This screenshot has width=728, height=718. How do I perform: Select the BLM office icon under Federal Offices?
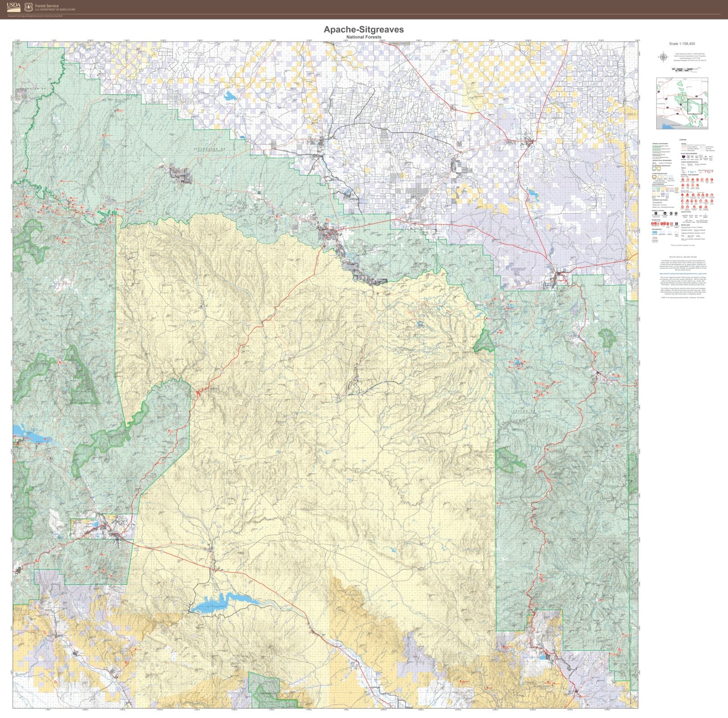pyautogui.click(x=676, y=214)
